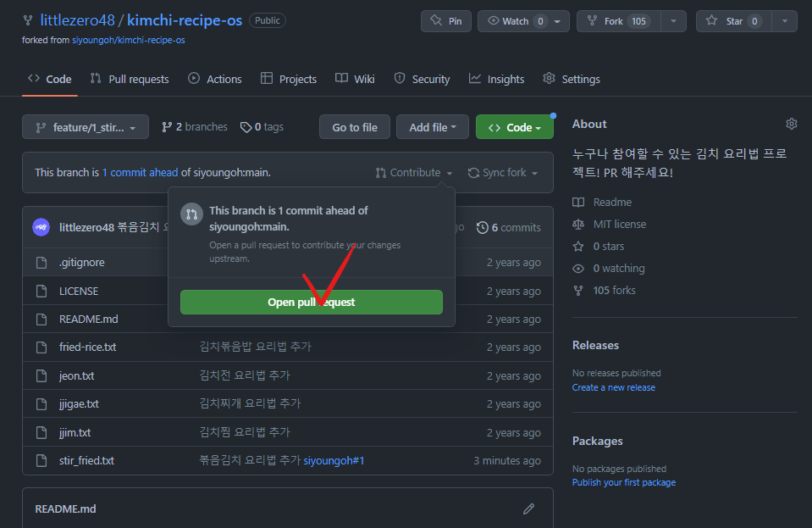
Task: Expand the Add file dropdown
Action: click(433, 127)
